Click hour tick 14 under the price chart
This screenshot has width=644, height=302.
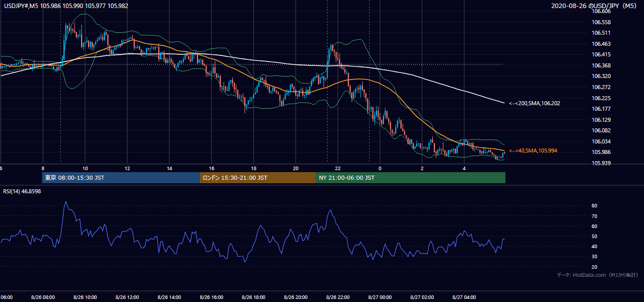pos(169,169)
